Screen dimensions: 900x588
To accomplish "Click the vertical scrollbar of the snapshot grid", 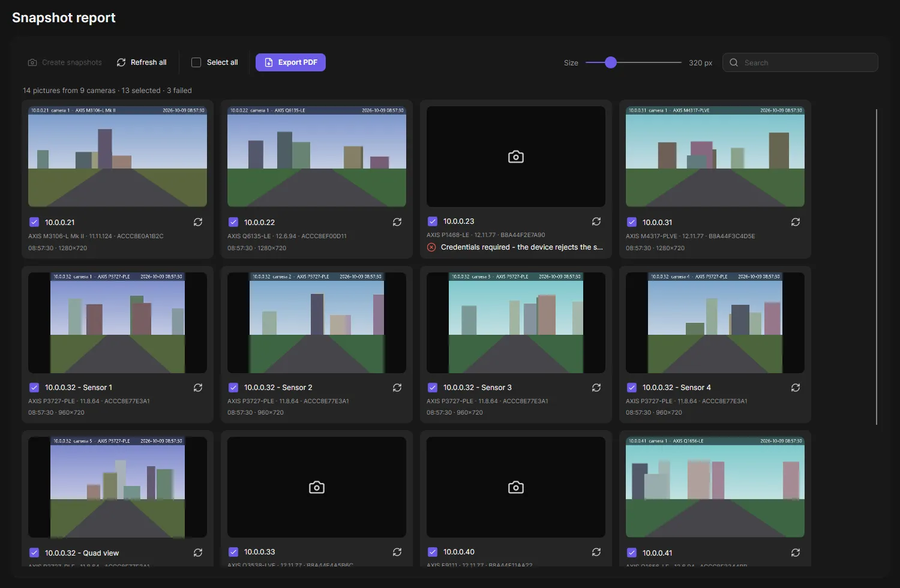I will coord(877,267).
